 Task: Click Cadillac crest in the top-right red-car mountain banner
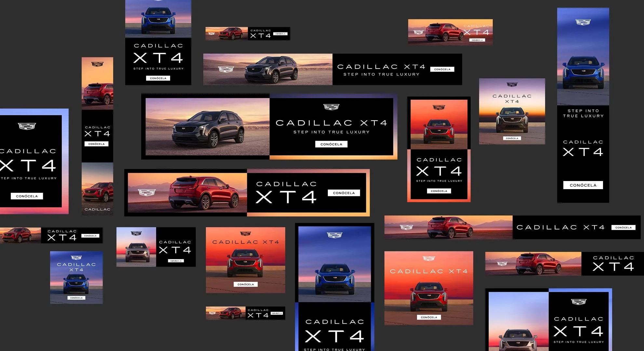(419, 32)
